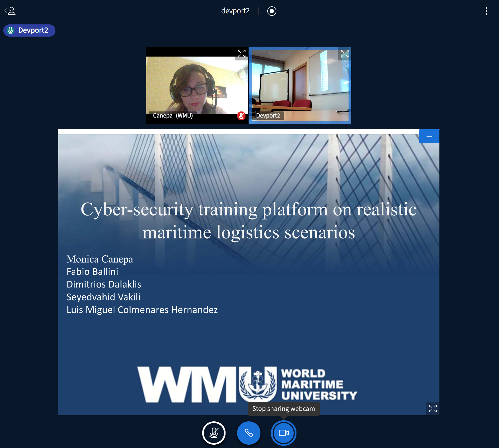The width and height of the screenshot is (499, 448).
Task: Select Canepa_(WMU) webcam video tile
Action: (x=197, y=85)
